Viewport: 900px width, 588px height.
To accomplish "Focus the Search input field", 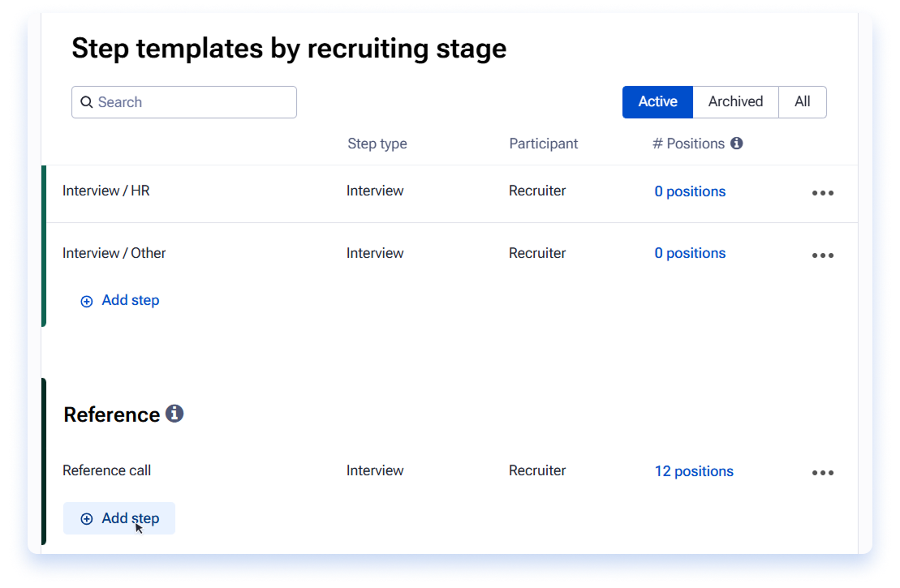I will pos(184,102).
